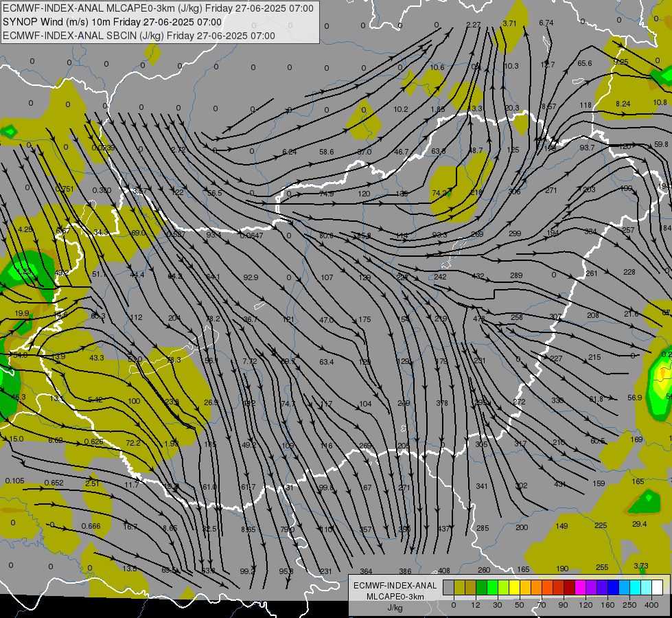This screenshot has height=618, width=672.
Task: Select the bright yellow legend swatch
Action: point(514,587)
